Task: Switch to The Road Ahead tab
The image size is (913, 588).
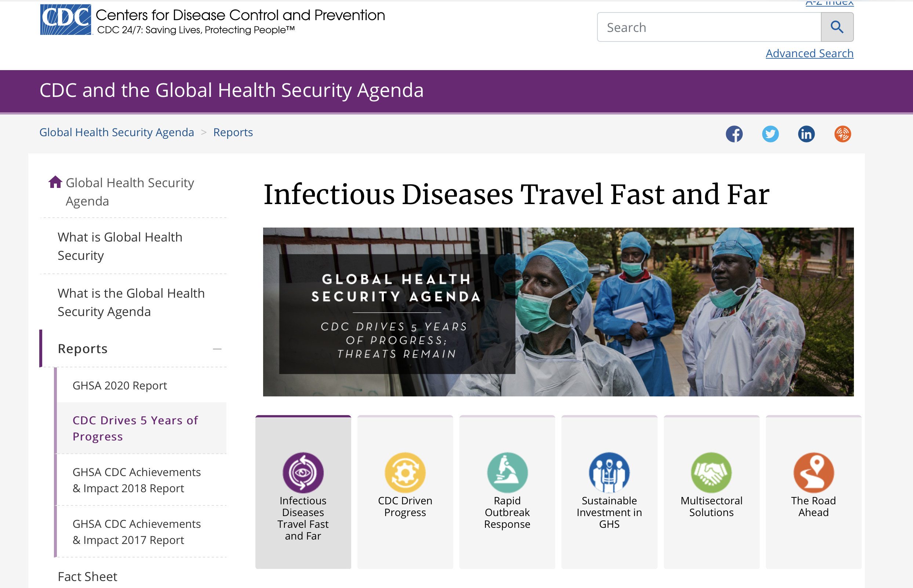Action: [814, 492]
